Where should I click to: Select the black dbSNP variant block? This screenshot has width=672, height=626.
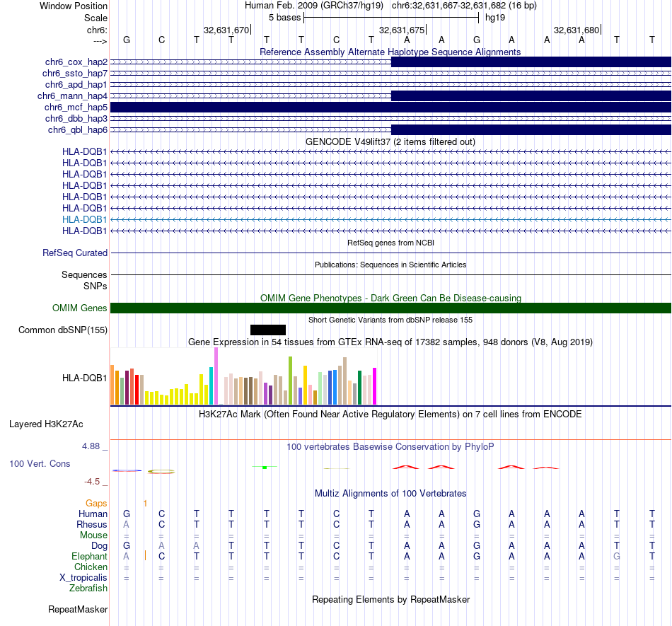coord(268,330)
